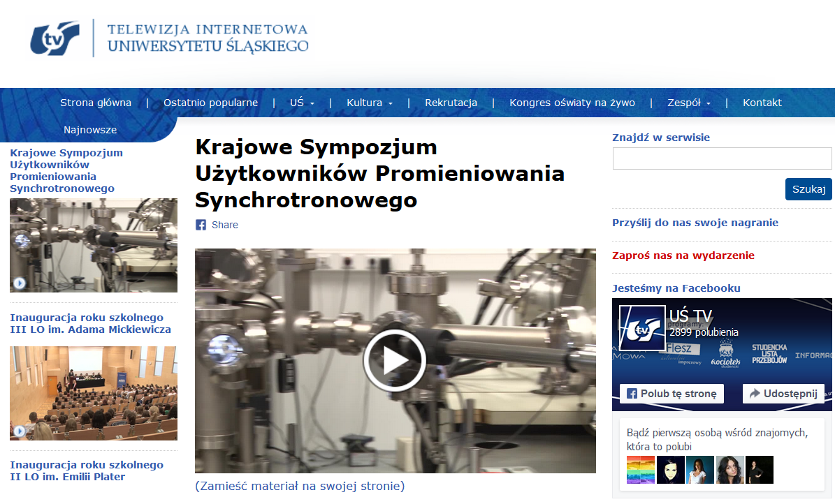Open III LO inauguration video thumbnail
Viewport: 835px width, 504px height.
point(94,393)
